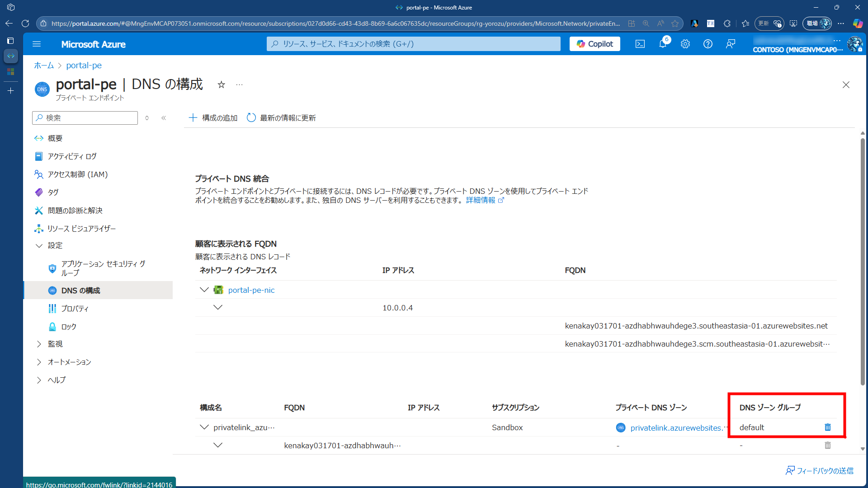Open the feedback icon in header

pos(731,44)
